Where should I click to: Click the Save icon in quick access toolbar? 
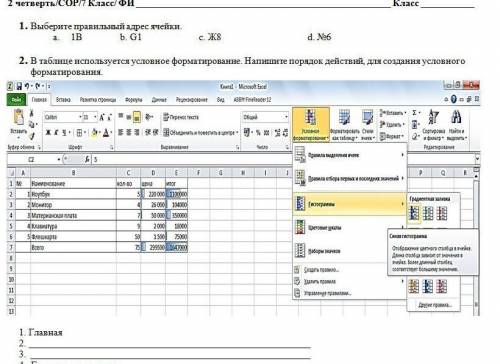[x=19, y=87]
